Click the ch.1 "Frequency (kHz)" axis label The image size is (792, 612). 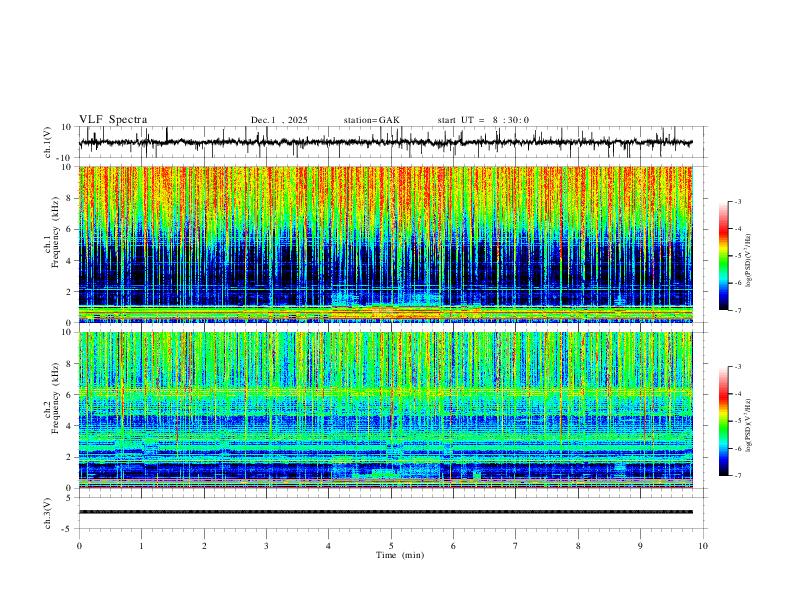click(56, 234)
